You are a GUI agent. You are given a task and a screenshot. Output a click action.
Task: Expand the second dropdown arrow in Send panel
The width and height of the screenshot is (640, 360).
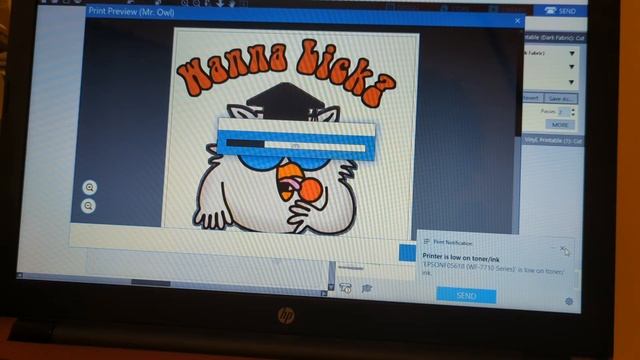(571, 67)
